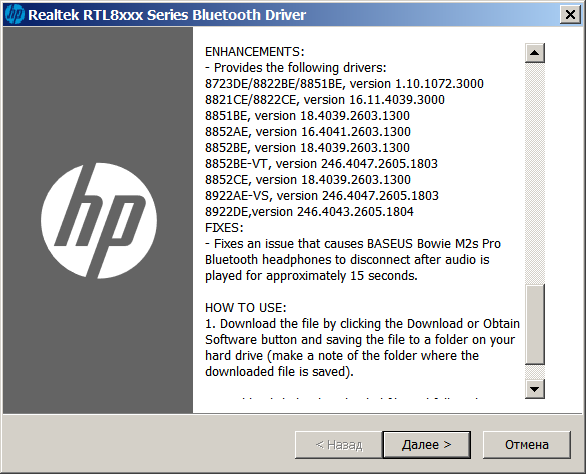Viewport: 586px width, 474px height.
Task: Close the Realtek Bluetooth Driver window
Action: click(570, 15)
